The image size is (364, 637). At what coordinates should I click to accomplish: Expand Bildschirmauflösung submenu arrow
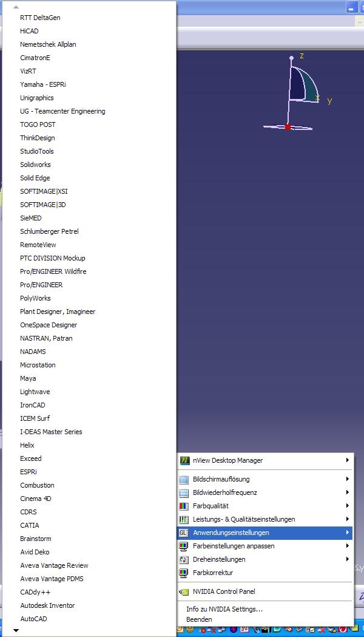pos(348,479)
